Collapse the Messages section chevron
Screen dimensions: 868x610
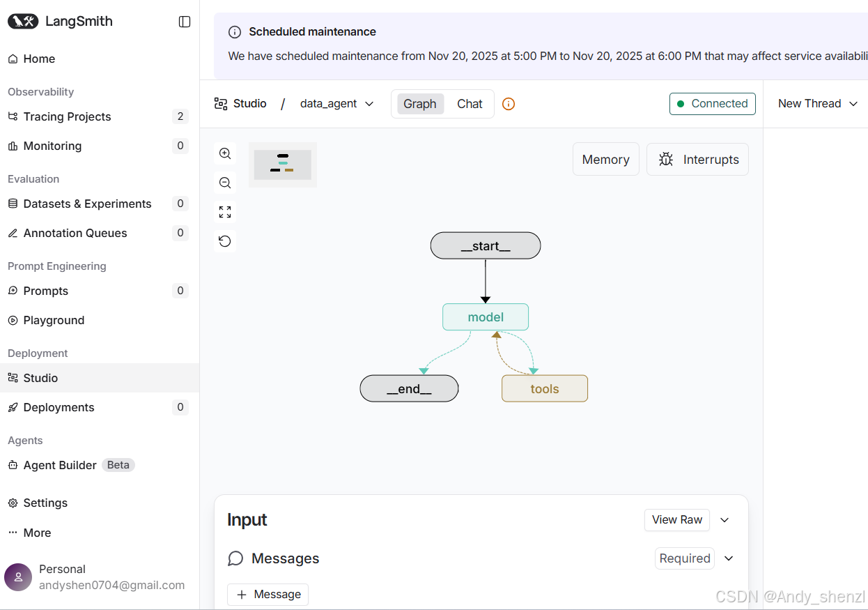point(729,558)
